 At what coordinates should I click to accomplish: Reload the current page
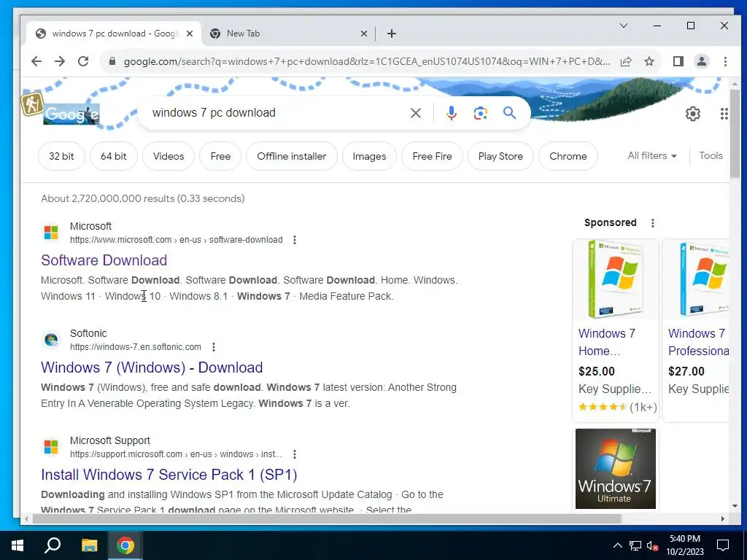pos(83,61)
